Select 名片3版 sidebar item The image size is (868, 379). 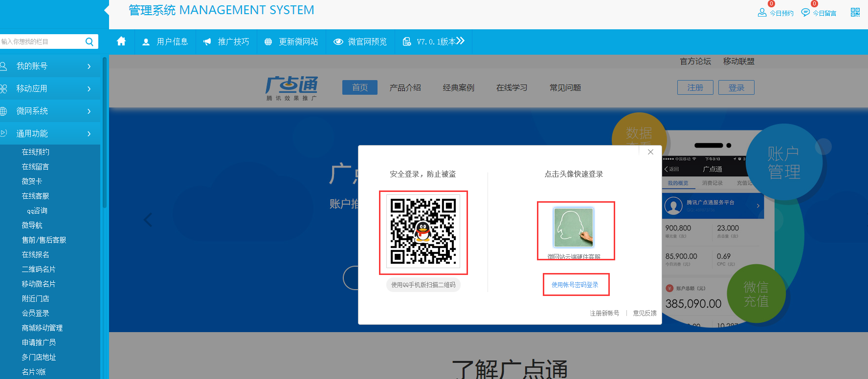34,372
